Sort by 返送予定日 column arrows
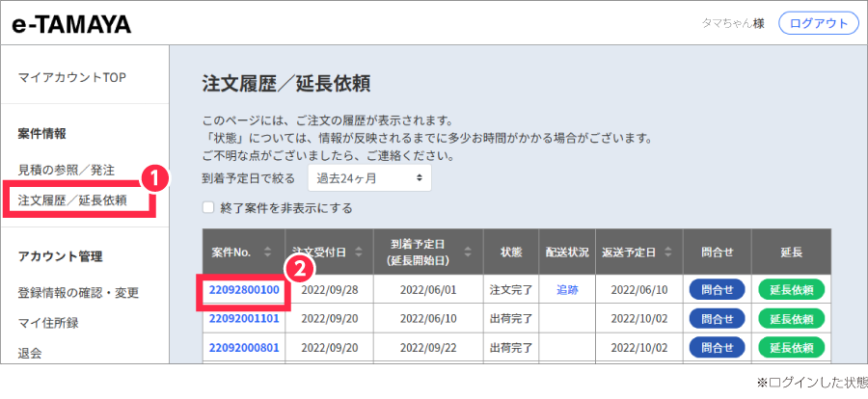 pos(667,253)
